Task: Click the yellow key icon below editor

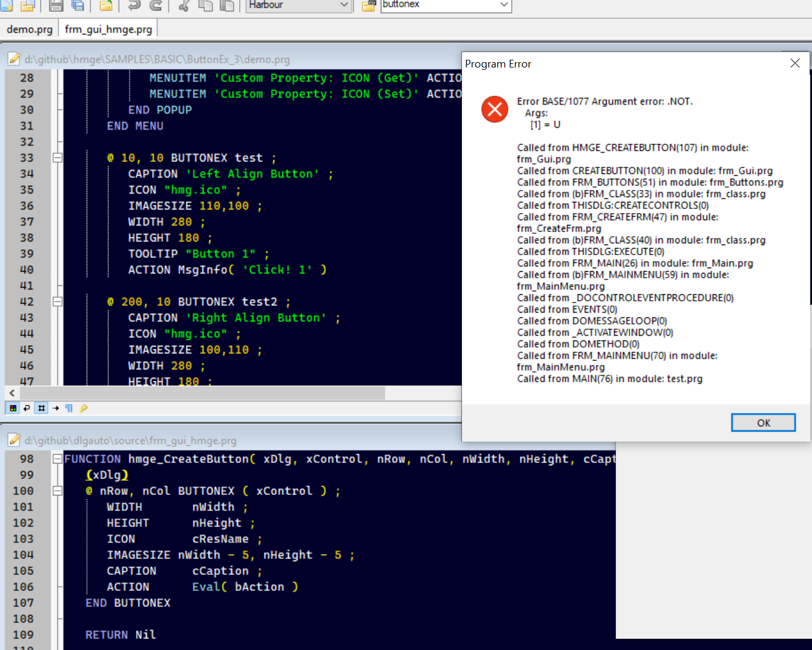Action: (84, 408)
